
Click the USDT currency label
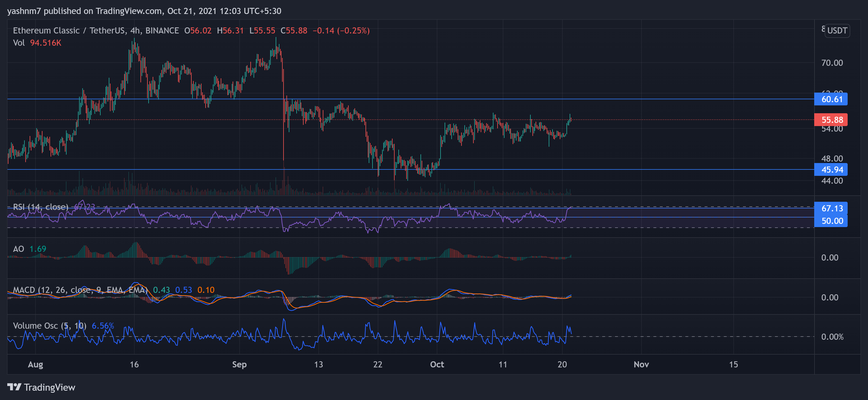coord(837,31)
